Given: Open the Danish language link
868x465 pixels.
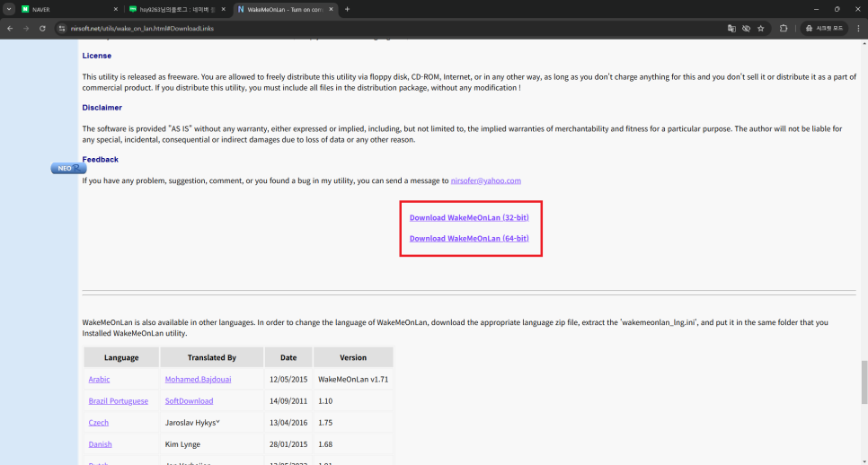Looking at the screenshot, I should click(x=101, y=444).
